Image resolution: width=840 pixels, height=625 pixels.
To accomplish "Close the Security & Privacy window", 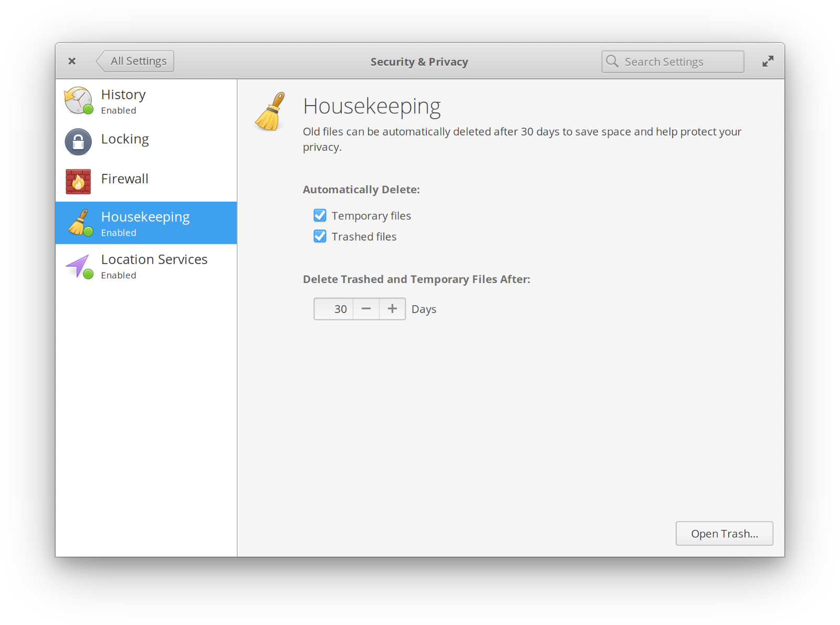I will pyautogui.click(x=72, y=61).
